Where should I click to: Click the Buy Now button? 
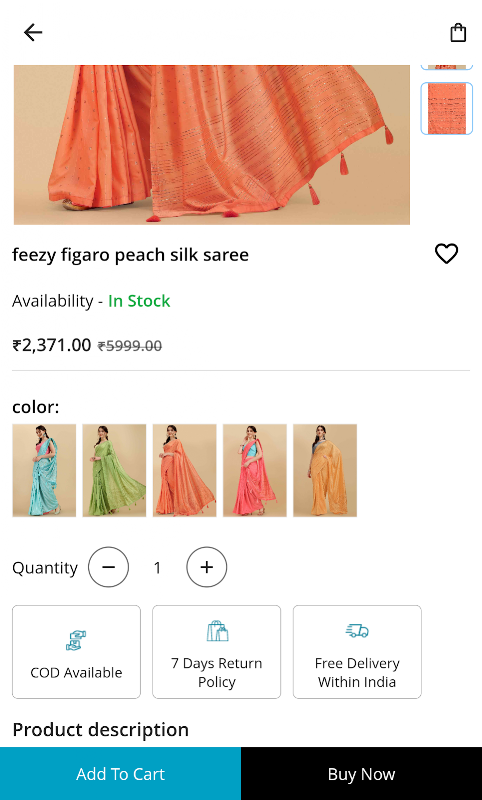pos(362,774)
